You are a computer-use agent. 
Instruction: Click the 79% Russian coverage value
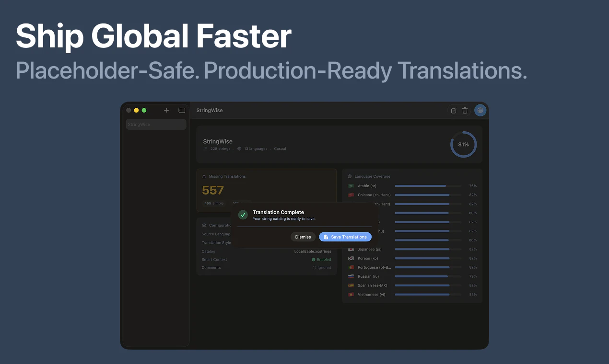click(473, 276)
